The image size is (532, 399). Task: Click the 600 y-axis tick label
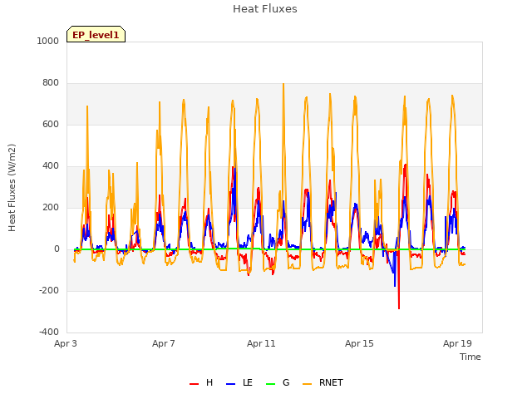(51, 125)
